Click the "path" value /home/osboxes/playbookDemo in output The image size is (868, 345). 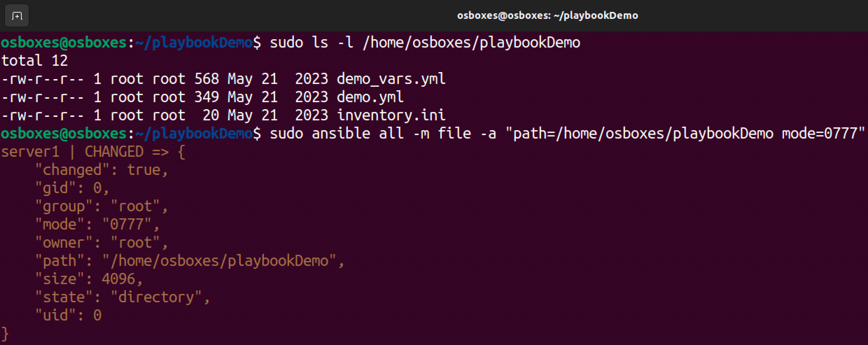pyautogui.click(x=220, y=261)
